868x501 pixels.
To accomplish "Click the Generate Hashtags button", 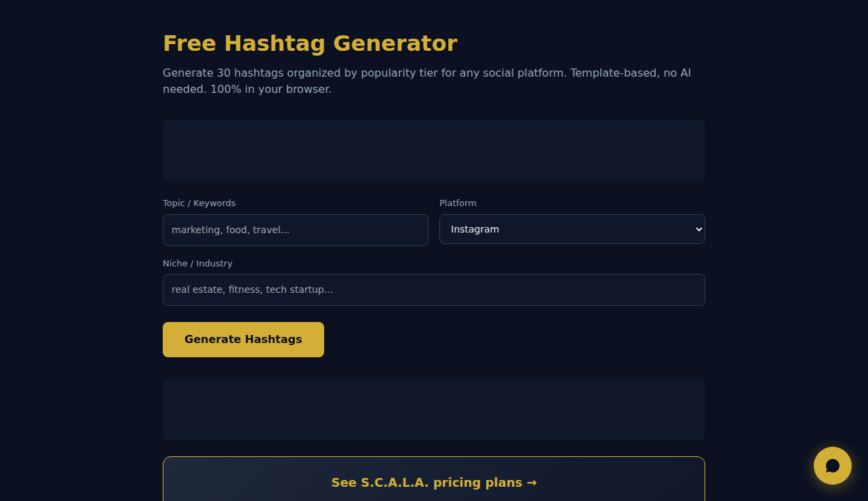I will point(243,340).
